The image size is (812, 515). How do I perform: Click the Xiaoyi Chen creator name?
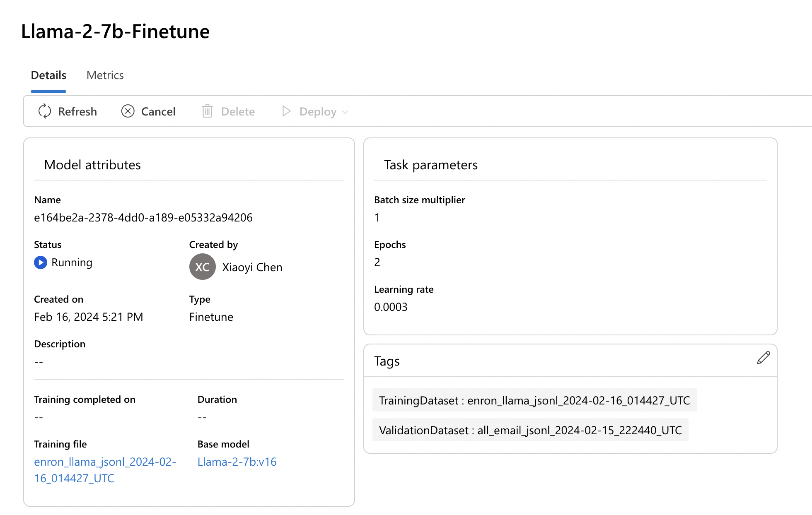point(252,267)
